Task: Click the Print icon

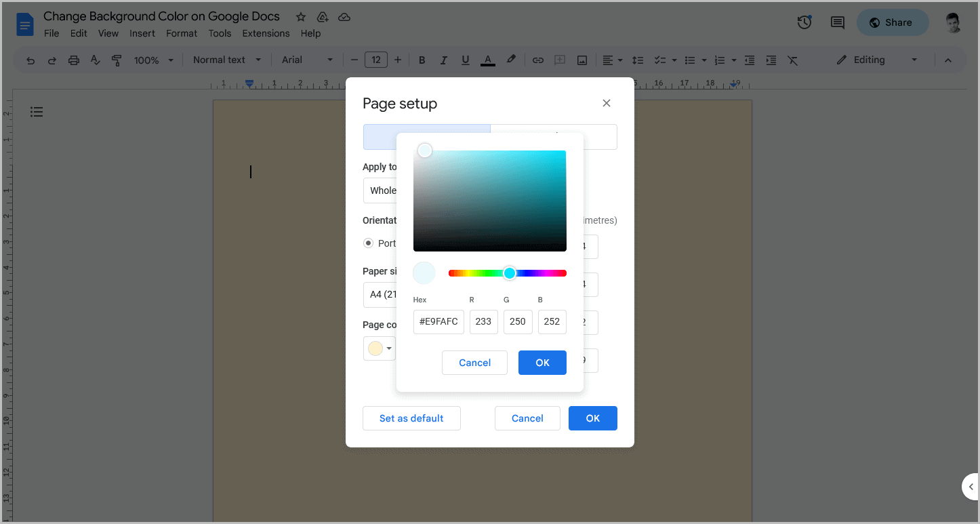Action: click(x=74, y=60)
